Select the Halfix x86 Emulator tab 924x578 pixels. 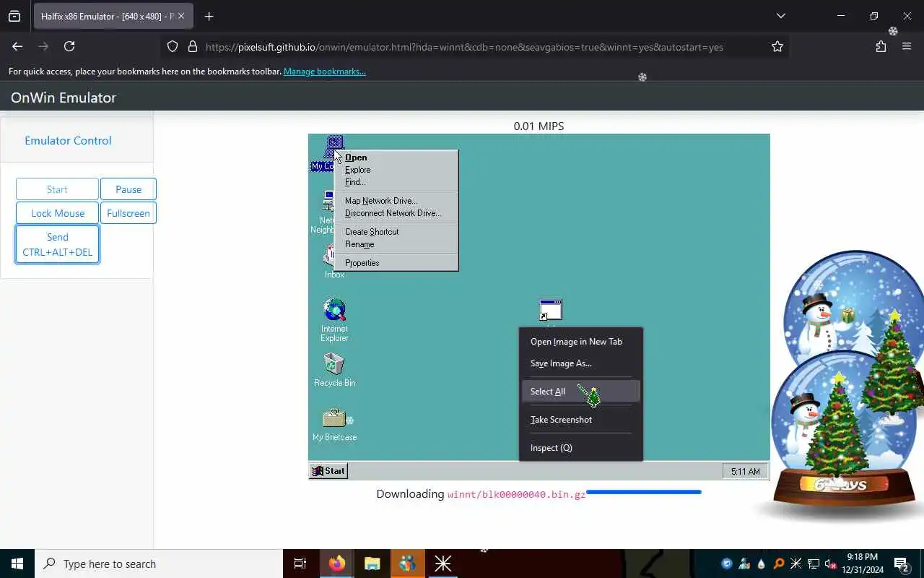pyautogui.click(x=113, y=16)
